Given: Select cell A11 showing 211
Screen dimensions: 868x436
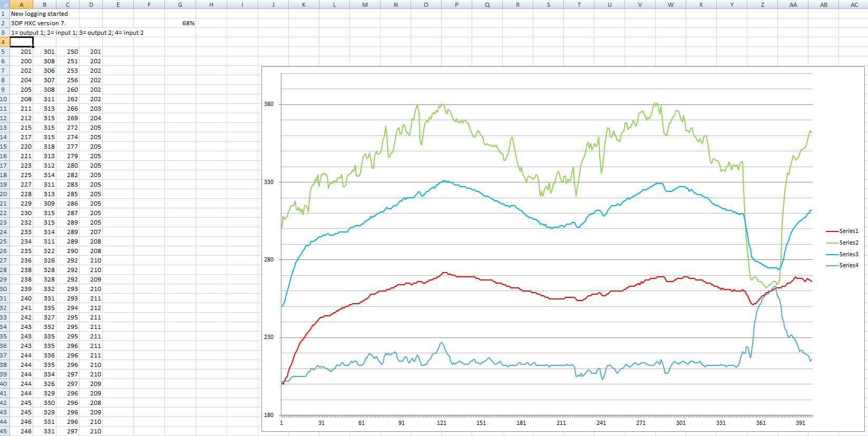Looking at the screenshot, I should pyautogui.click(x=22, y=109).
